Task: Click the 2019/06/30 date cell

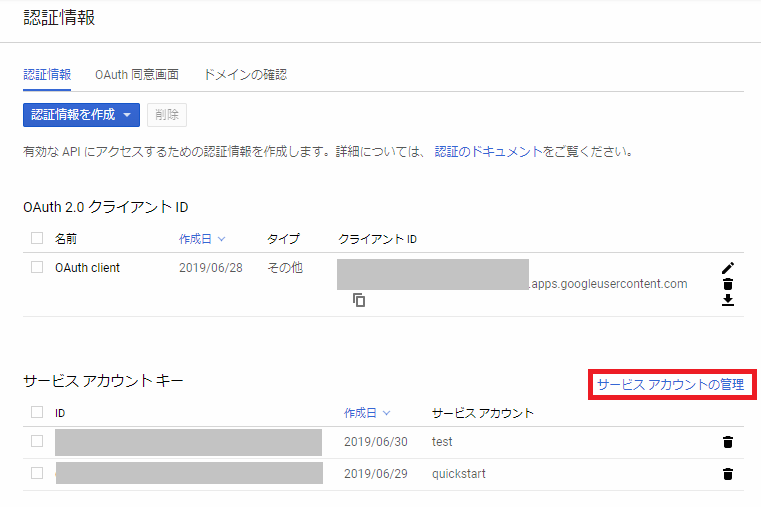Action: [376, 442]
